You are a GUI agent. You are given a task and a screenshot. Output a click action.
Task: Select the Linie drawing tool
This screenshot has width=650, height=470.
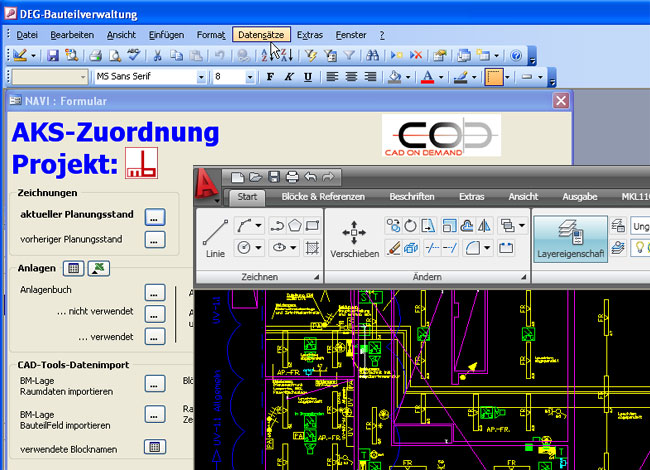click(x=215, y=237)
